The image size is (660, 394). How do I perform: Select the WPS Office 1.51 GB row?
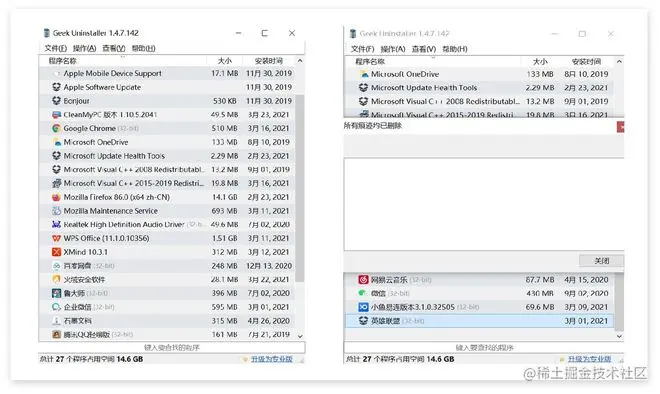[167, 238]
